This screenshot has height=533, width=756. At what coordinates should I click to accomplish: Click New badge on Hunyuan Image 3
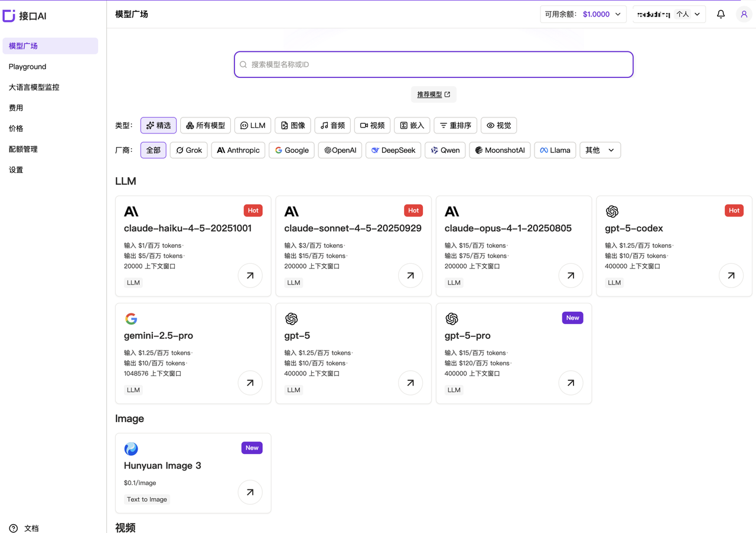(252, 448)
